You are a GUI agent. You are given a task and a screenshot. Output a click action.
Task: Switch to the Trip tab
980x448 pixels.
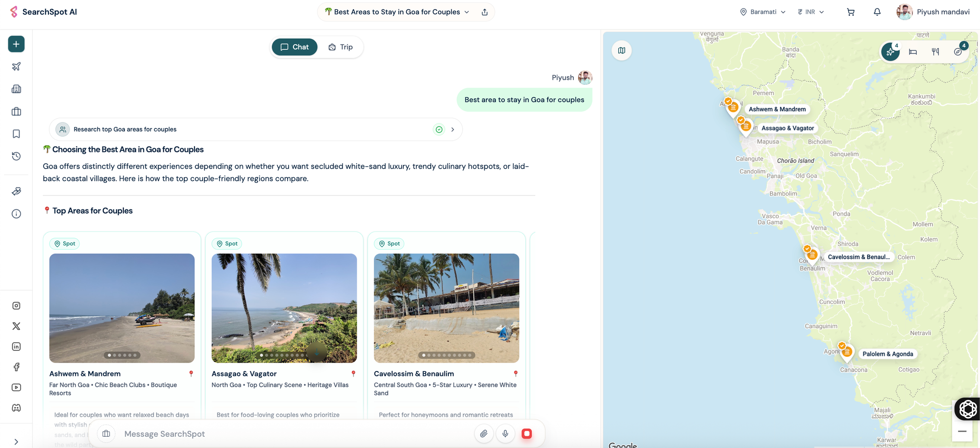pos(341,47)
